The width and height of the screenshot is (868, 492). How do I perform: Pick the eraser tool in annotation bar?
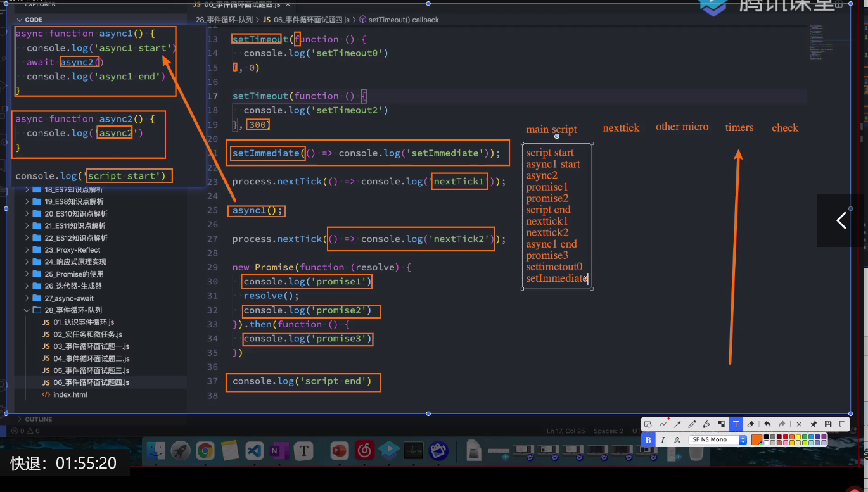point(751,424)
